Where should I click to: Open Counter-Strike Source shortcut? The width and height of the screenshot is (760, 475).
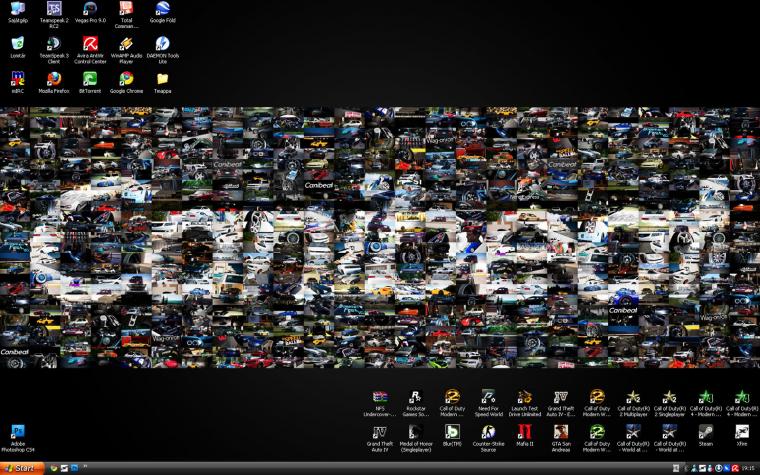point(488,439)
